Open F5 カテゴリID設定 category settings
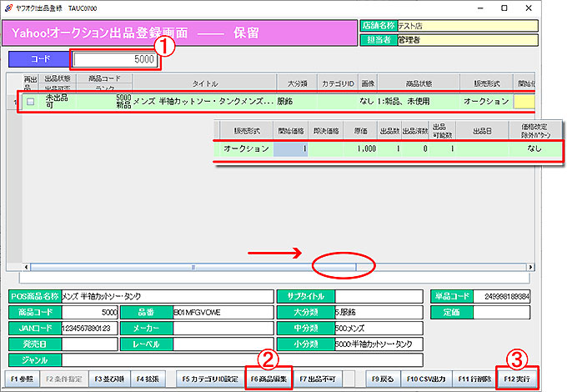This screenshot has height=392, width=567. pyautogui.click(x=210, y=379)
